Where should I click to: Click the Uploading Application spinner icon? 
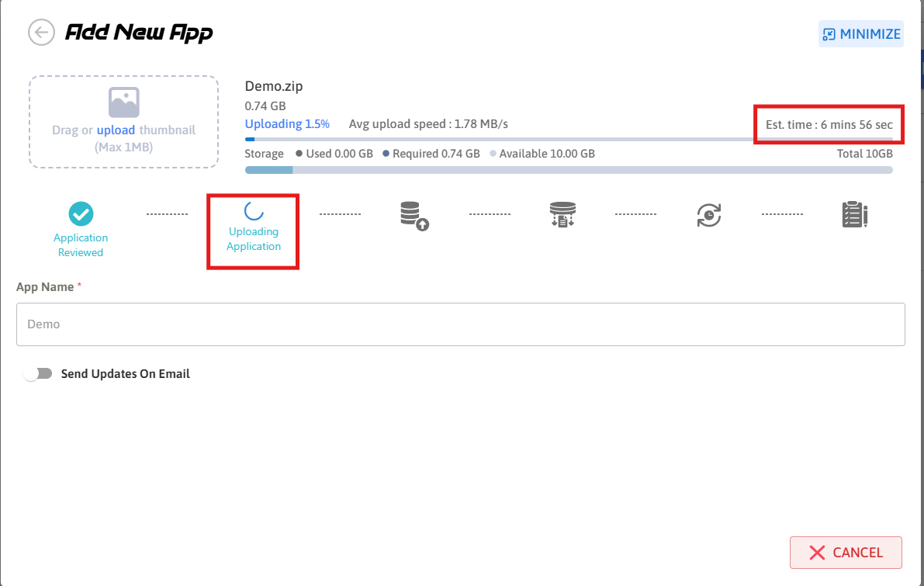[x=254, y=210]
